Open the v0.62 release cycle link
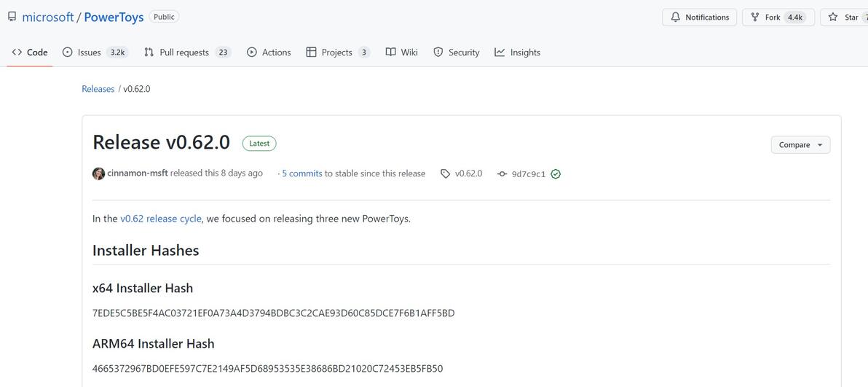Viewport: 868px width, 387px height. 161,219
